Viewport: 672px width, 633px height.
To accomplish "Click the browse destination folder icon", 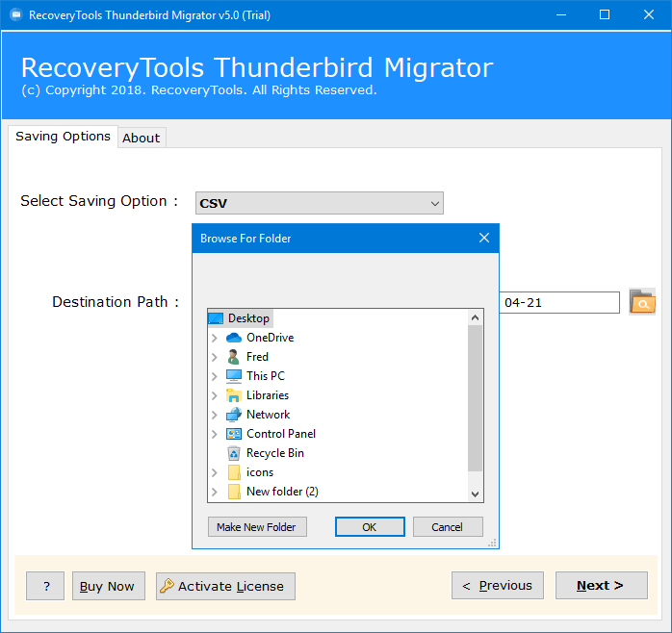I will [642, 302].
